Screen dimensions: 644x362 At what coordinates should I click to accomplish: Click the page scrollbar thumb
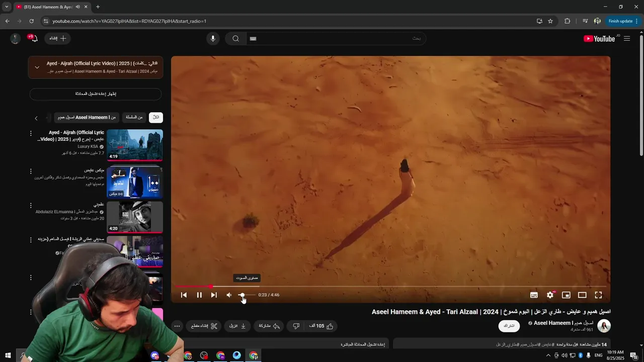[x=641, y=96]
